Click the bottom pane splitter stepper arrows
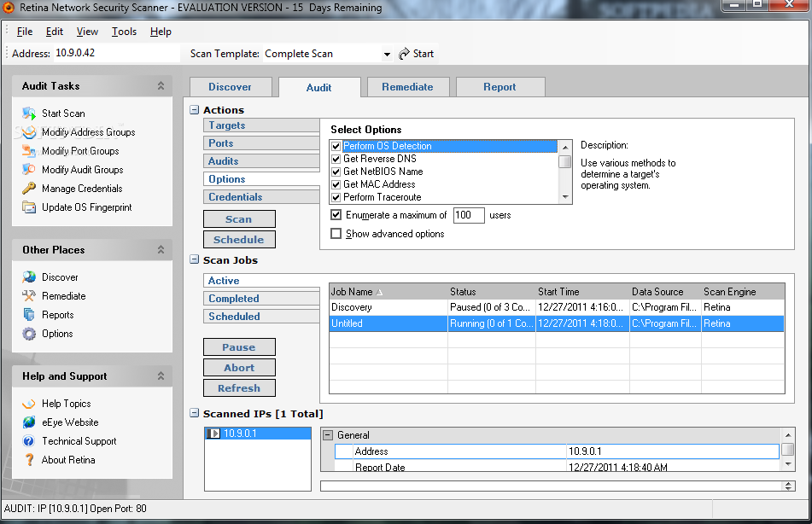The height and width of the screenshot is (524, 812). tap(788, 486)
